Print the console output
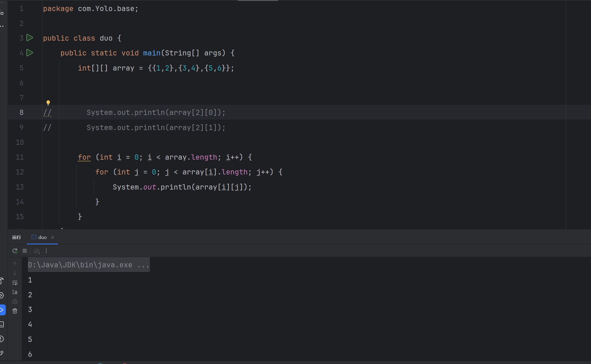The height and width of the screenshot is (364, 591). (15, 302)
